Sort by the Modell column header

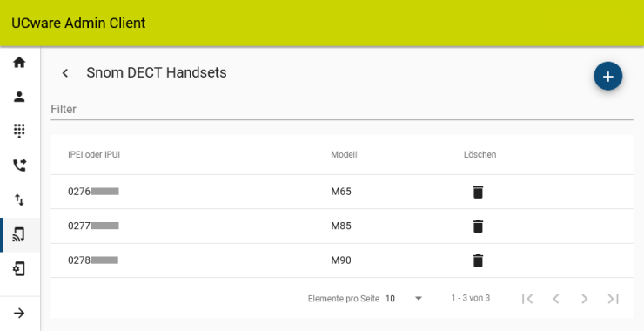pyautogui.click(x=344, y=155)
